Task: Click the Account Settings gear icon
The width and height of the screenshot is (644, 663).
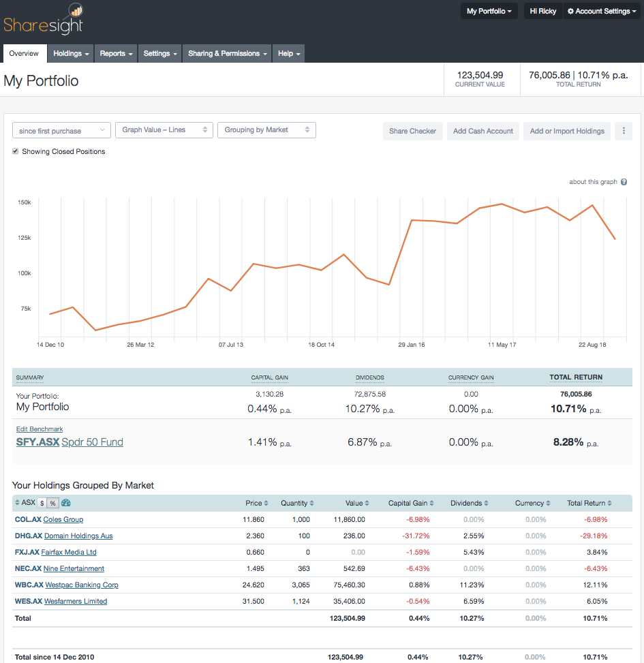Action: (570, 12)
